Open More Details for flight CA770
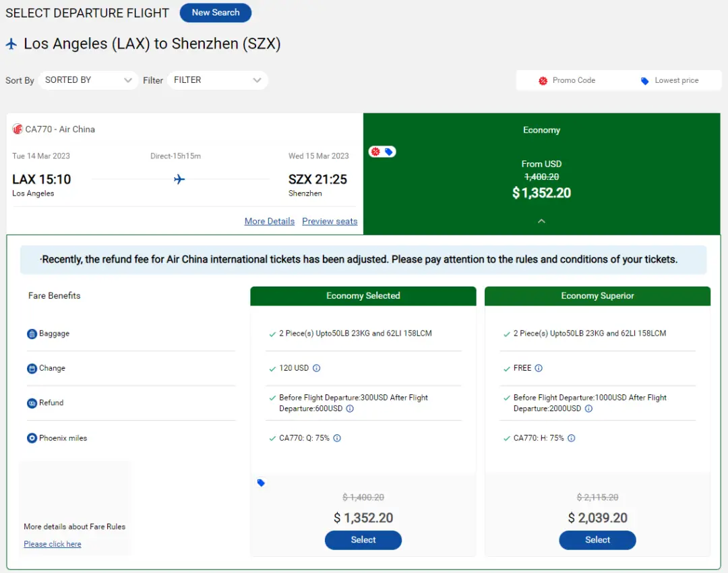 tap(269, 222)
